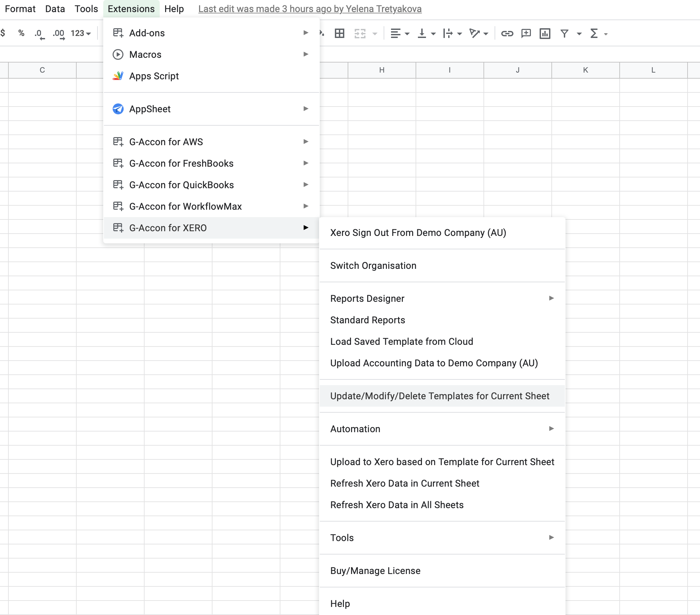Select Update/Modify/Delete Templates for Current Sheet
This screenshot has width=700, height=615.
tap(440, 396)
